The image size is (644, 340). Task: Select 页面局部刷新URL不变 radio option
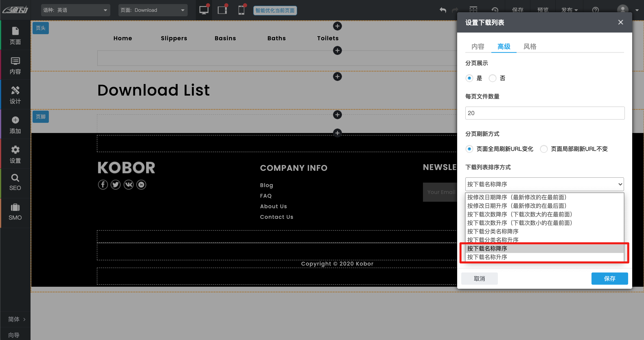pyautogui.click(x=544, y=149)
